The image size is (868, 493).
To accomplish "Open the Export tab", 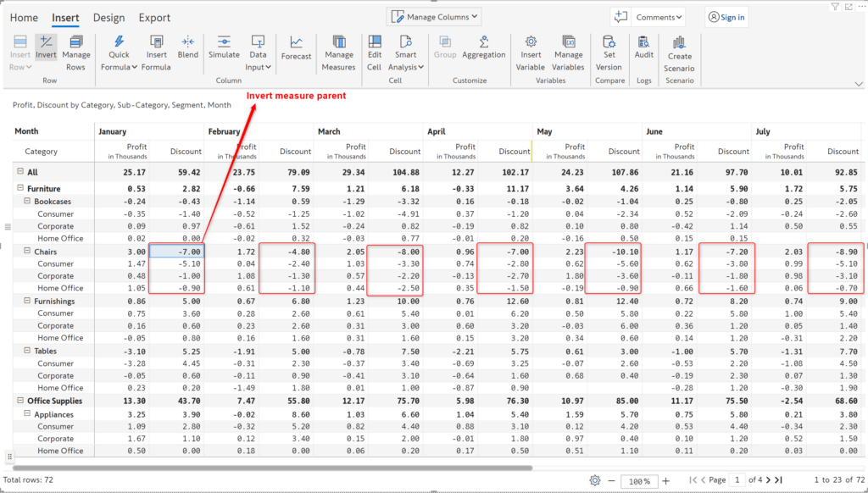I will (154, 17).
